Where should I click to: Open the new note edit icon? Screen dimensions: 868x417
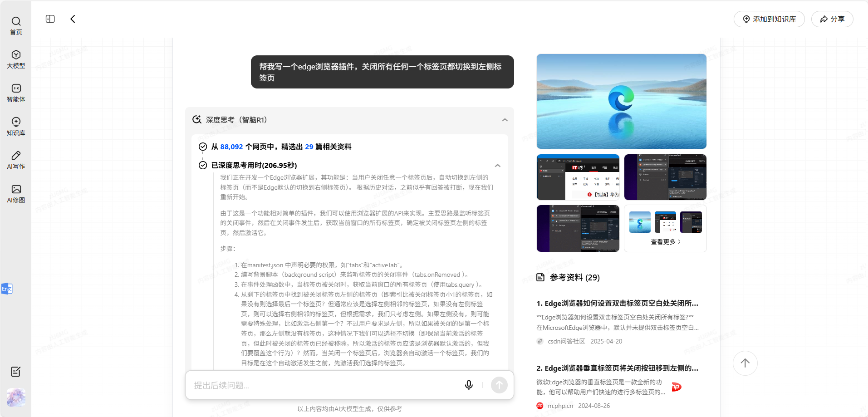(x=16, y=372)
